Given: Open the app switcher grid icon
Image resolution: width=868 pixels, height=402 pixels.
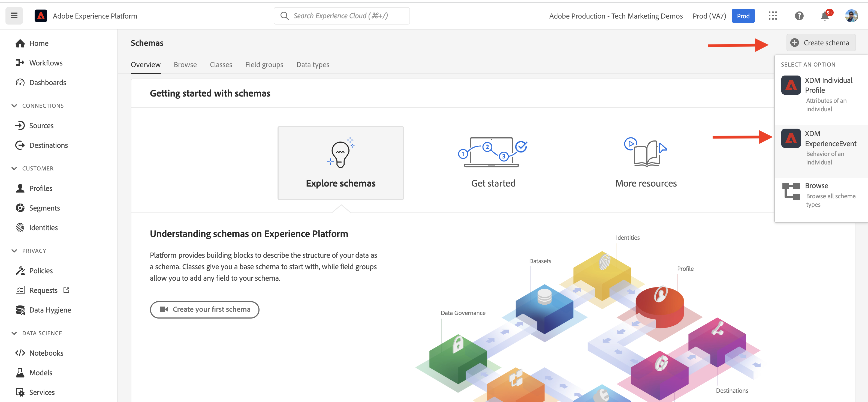Looking at the screenshot, I should tap(772, 16).
